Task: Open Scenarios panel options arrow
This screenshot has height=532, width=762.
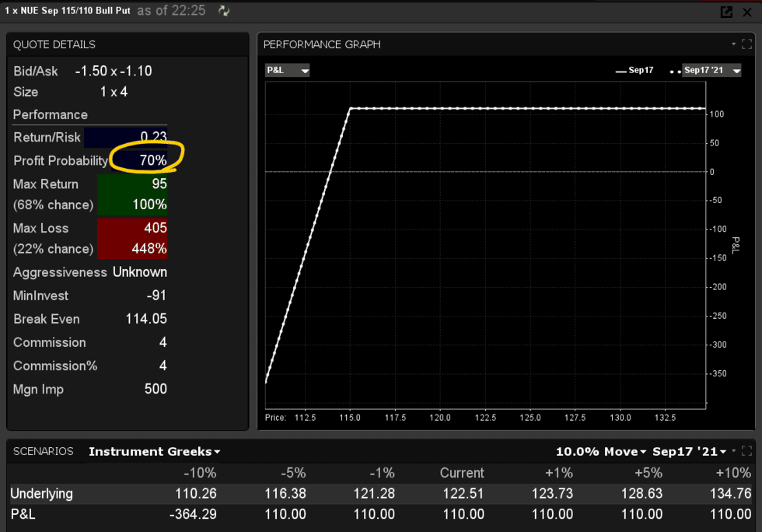Action: pos(735,451)
